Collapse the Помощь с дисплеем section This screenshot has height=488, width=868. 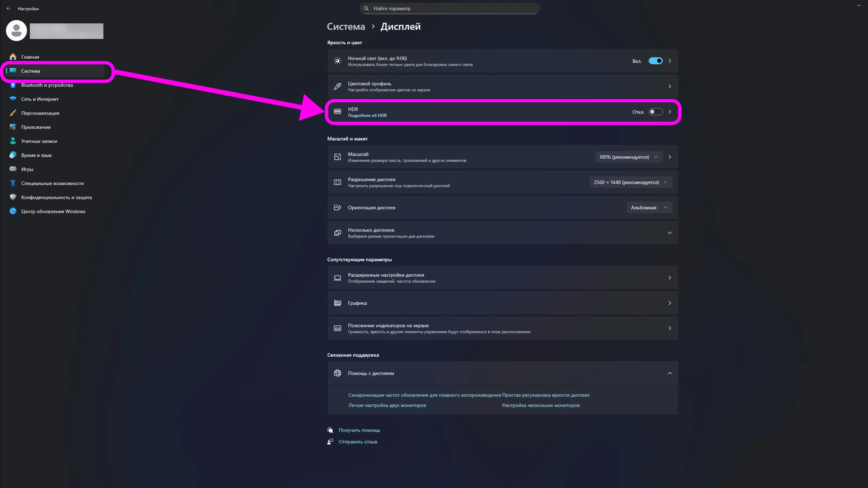[x=669, y=373]
